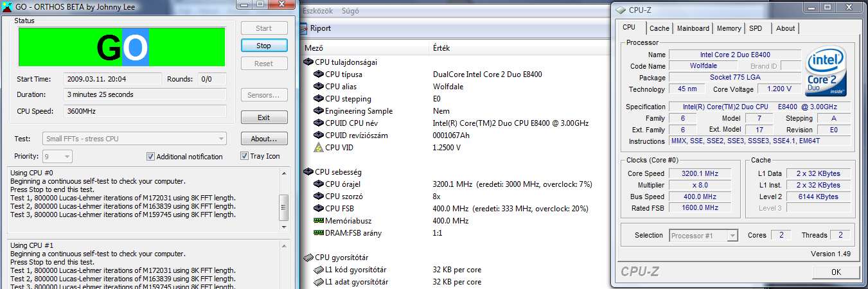Screen dimensions: 868x289
Task: Click the Core Voltage 1.200 V value
Action: [x=779, y=89]
